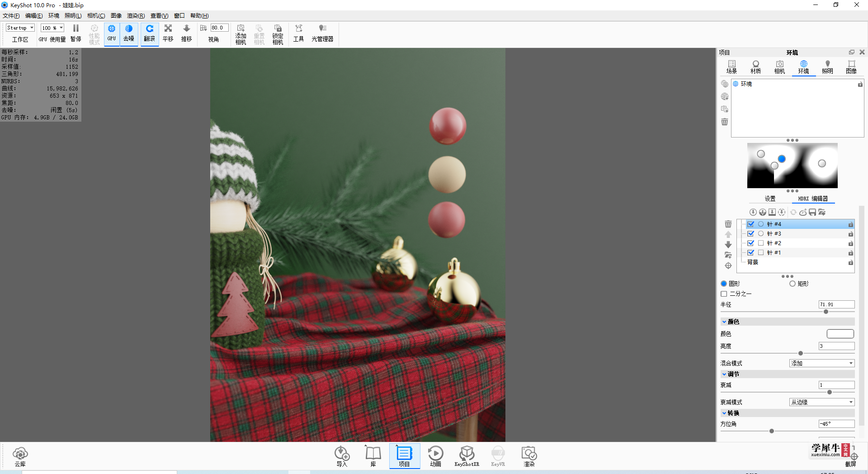This screenshot has height=474, width=868.
Task: Click the 半径 value field 71.91
Action: [x=837, y=305]
